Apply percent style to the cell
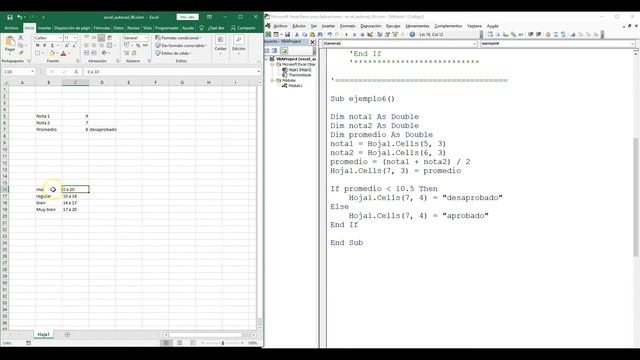Image resolution: width=640 pixels, height=360 pixels. 138,45
